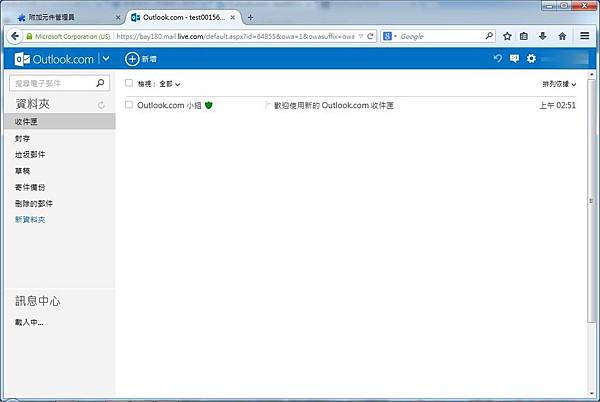
Task: Flag the welcome message
Action: [x=267, y=105]
